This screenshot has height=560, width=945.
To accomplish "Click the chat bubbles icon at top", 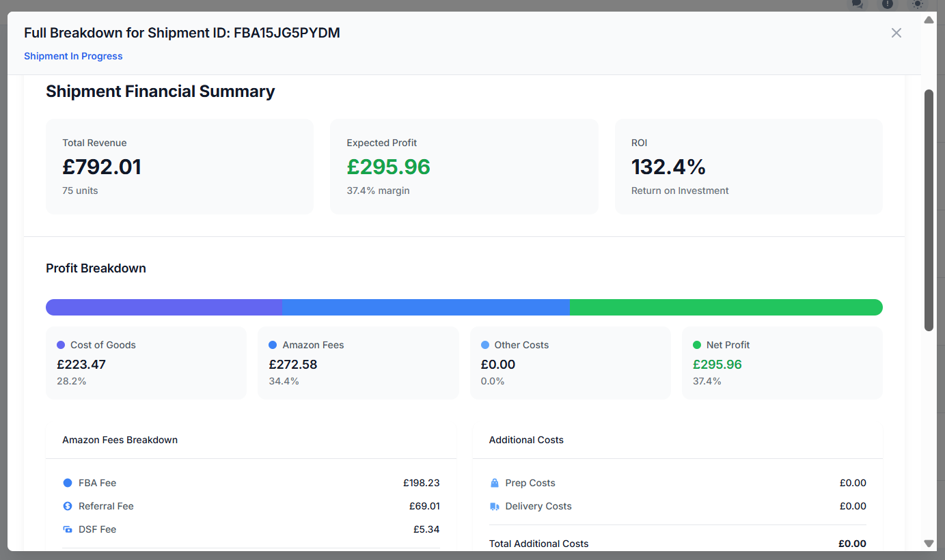I will [x=858, y=4].
